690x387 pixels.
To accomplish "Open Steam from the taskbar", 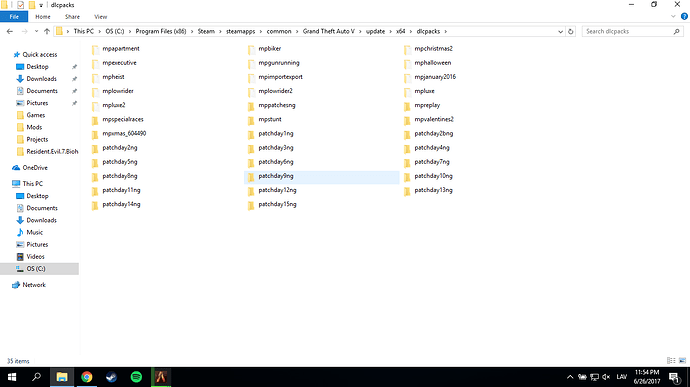I will pyautogui.click(x=111, y=377).
